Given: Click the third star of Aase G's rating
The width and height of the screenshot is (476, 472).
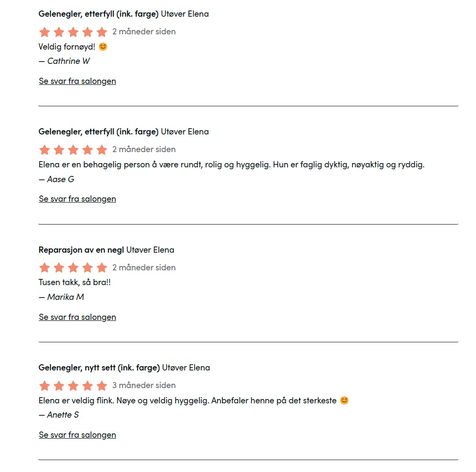Looking at the screenshot, I should (x=73, y=149).
